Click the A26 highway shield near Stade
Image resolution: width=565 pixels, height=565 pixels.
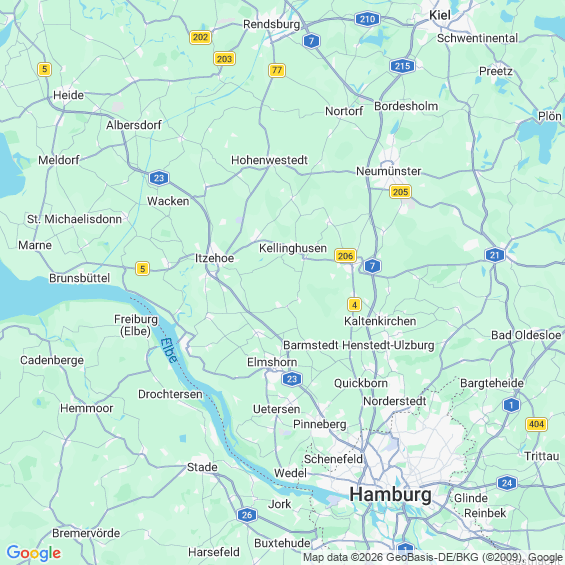point(247,515)
